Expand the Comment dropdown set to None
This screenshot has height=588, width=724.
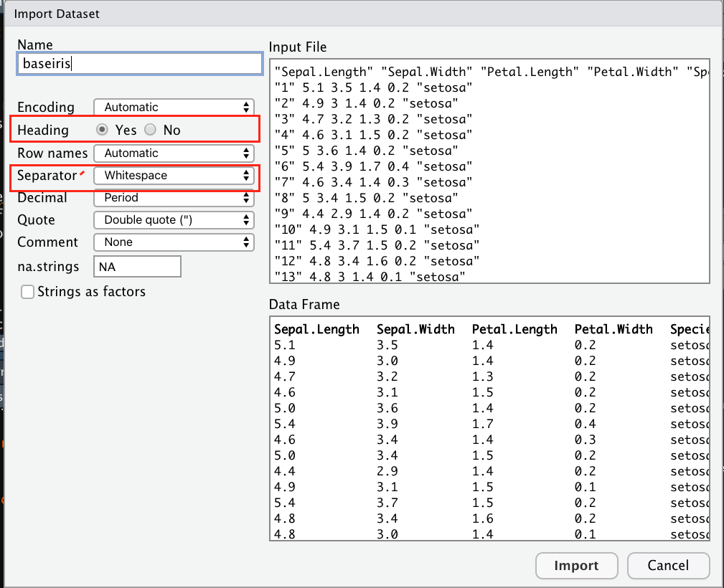pos(174,242)
